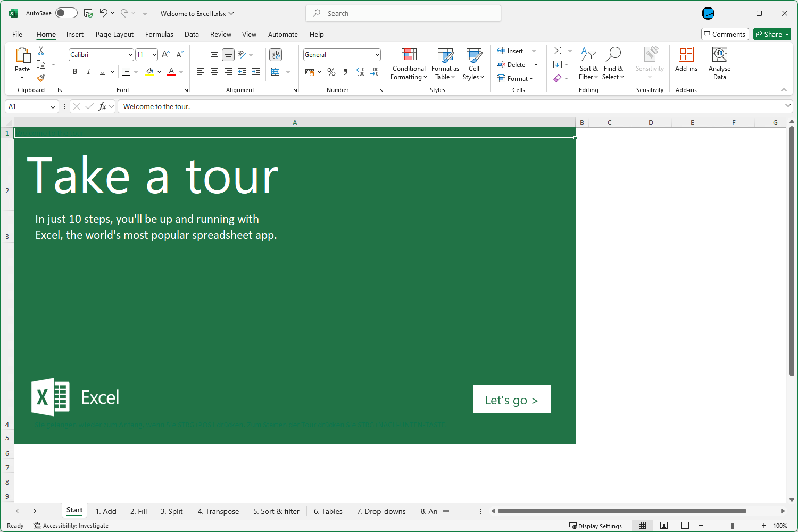Switch to the Formulas ribbon tab
This screenshot has width=798, height=532.
(159, 34)
